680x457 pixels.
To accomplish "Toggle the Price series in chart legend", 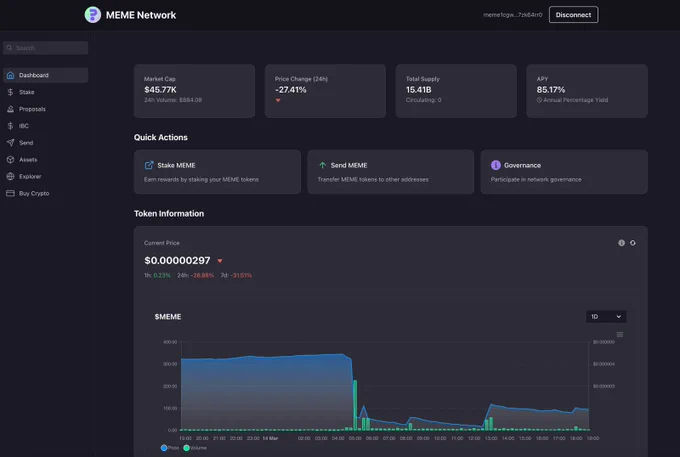I will click(x=170, y=448).
